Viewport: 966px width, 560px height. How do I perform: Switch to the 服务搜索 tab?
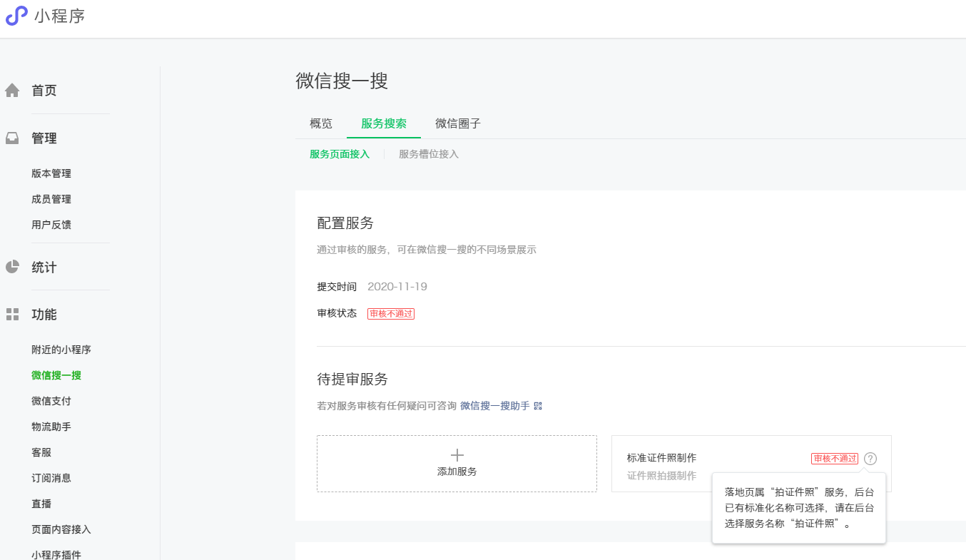384,123
